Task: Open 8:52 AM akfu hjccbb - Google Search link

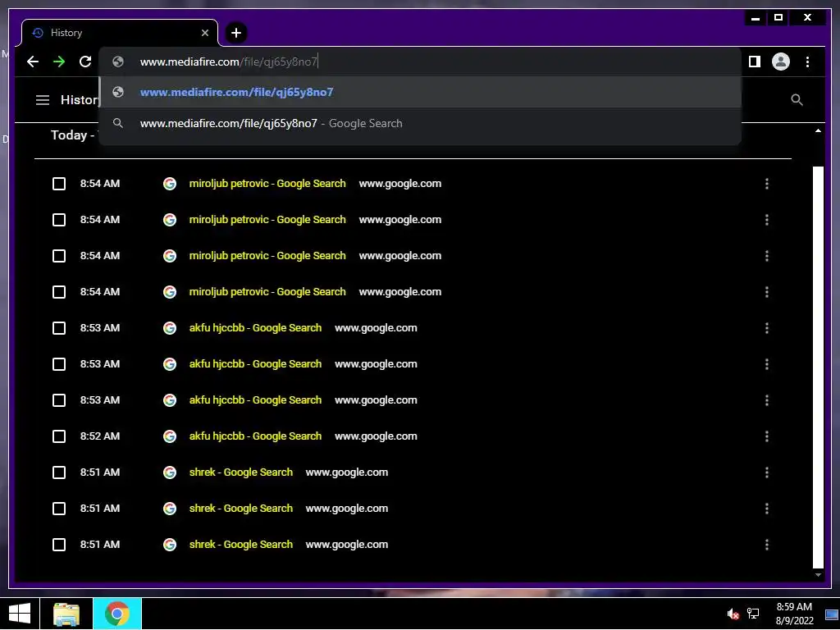Action: [255, 436]
